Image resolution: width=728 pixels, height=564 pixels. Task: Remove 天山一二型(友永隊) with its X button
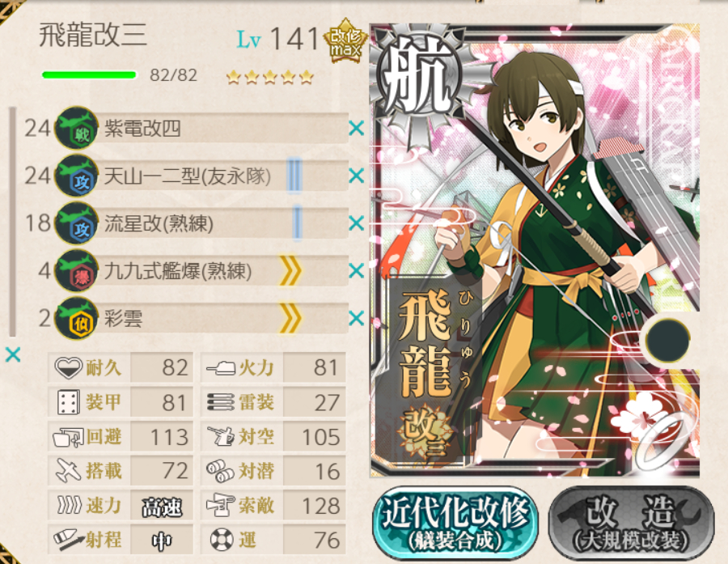coord(356,176)
